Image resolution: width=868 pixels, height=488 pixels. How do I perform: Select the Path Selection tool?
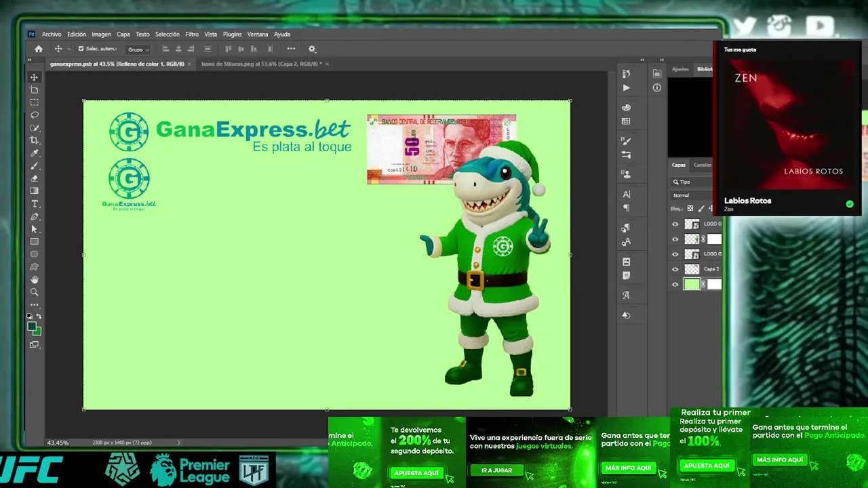click(x=34, y=229)
